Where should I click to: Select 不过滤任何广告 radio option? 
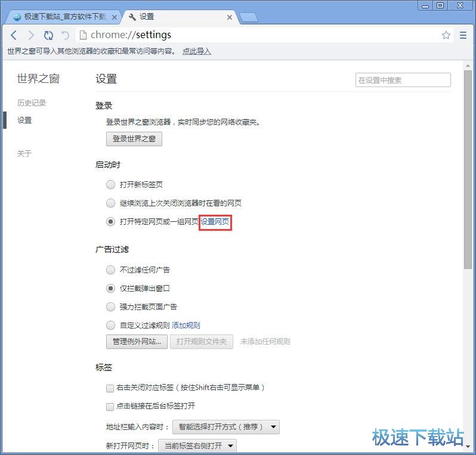pyautogui.click(x=110, y=270)
